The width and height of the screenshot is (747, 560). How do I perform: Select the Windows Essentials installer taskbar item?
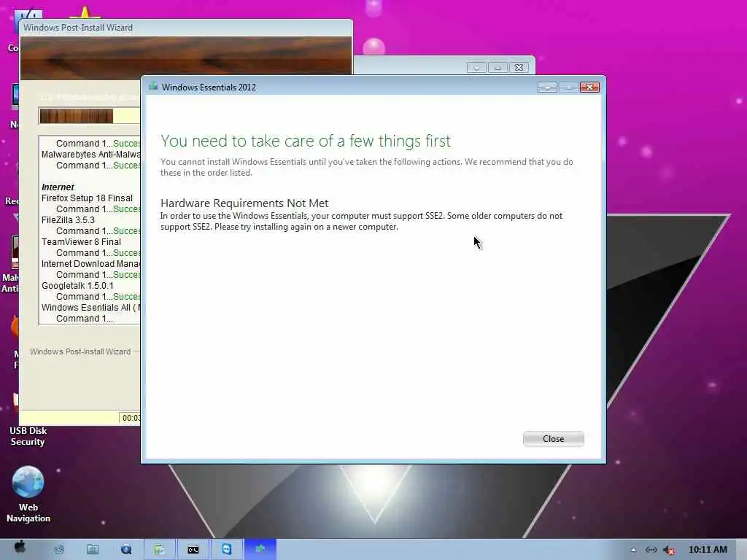260,550
